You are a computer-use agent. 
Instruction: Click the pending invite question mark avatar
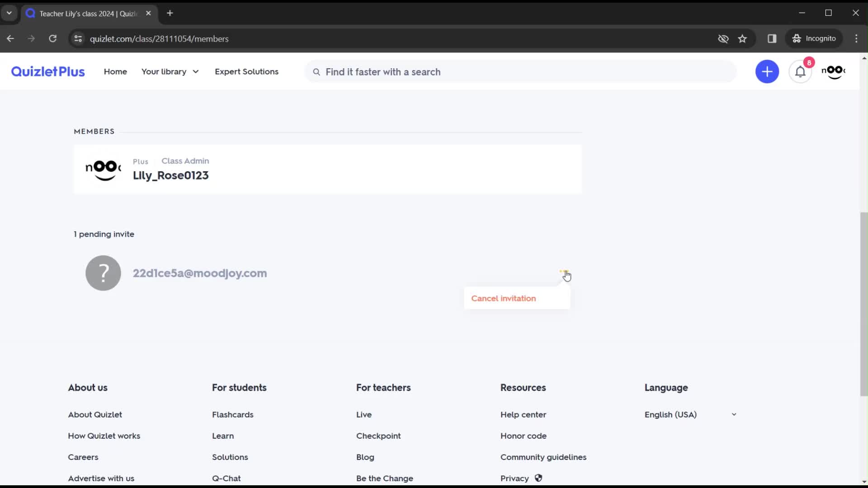103,273
